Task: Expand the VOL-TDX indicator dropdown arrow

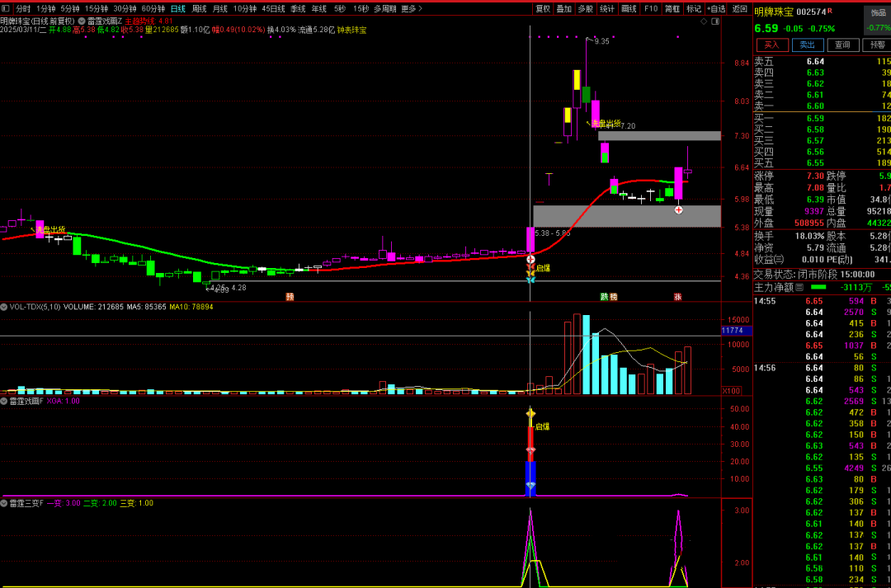Action: [x=4, y=307]
